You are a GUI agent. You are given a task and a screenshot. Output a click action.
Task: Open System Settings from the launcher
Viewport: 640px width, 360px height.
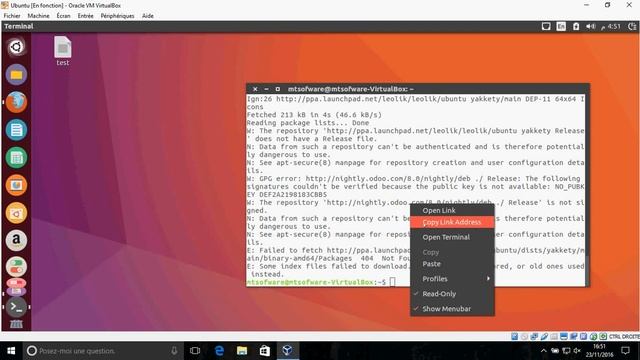click(x=16, y=267)
